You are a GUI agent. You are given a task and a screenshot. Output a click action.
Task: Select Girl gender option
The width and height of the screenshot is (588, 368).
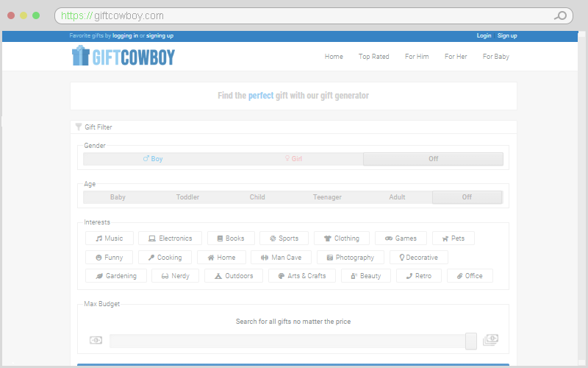(293, 159)
